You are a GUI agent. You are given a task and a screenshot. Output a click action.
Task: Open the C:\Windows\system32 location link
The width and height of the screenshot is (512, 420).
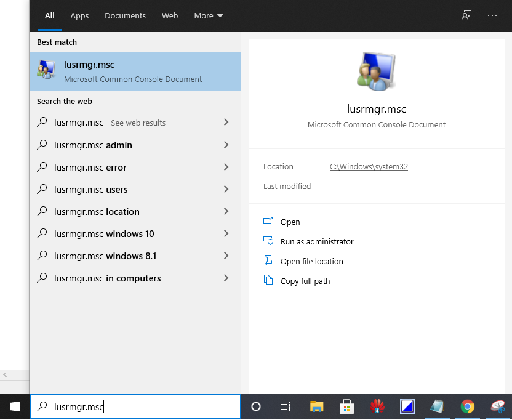pos(369,167)
